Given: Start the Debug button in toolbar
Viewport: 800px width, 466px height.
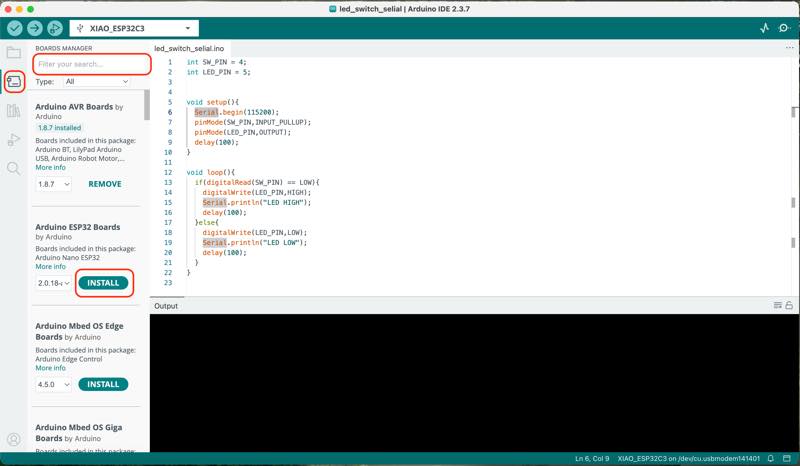Looking at the screenshot, I should pos(55,28).
